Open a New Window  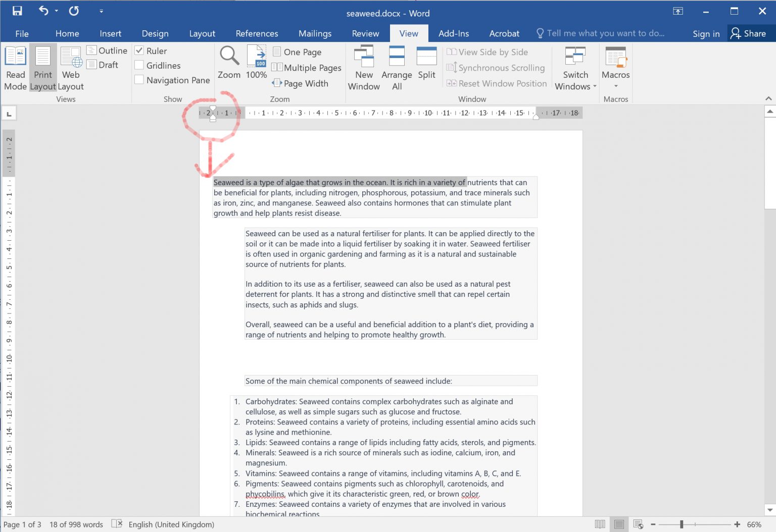(363, 66)
